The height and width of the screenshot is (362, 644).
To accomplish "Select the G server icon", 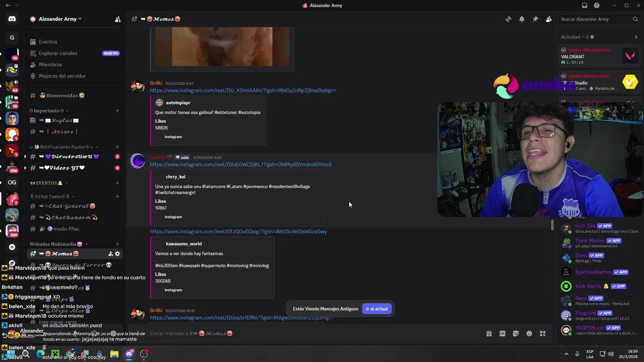I will pyautogui.click(x=12, y=38).
